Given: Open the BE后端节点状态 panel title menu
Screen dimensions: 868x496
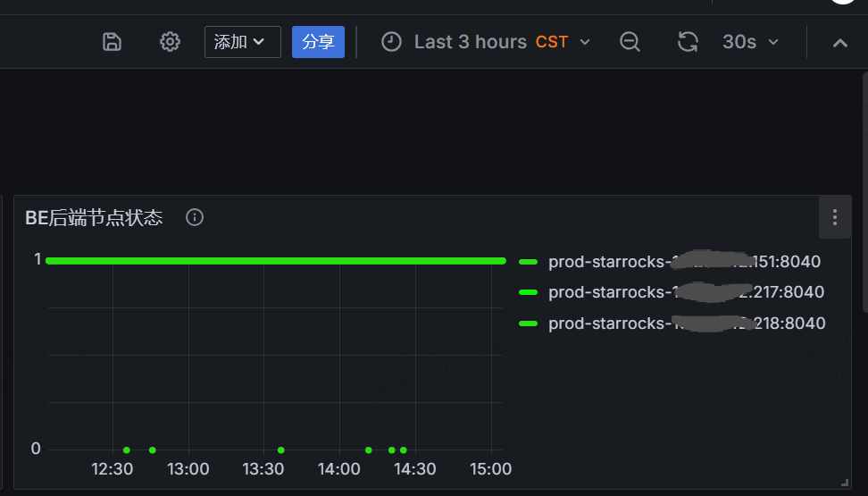Looking at the screenshot, I should coord(94,217).
